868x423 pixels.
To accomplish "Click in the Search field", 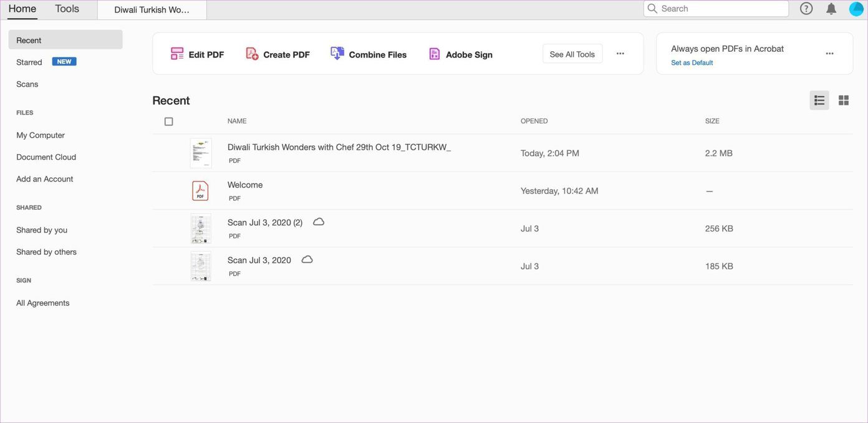I will tap(716, 9).
